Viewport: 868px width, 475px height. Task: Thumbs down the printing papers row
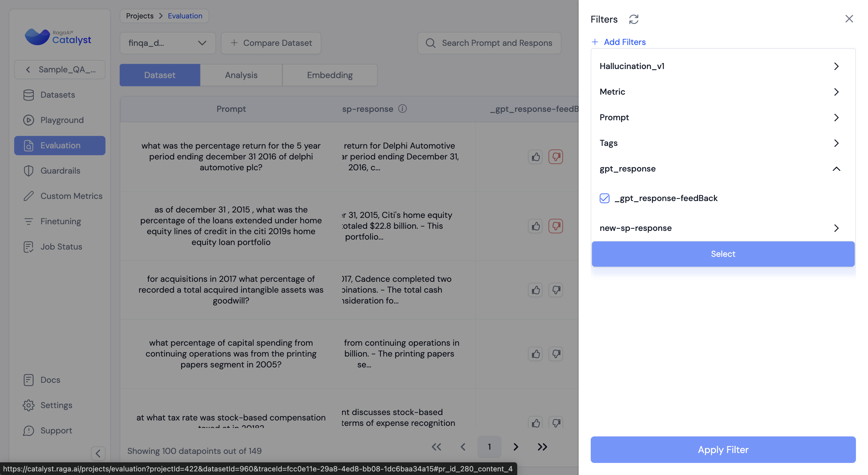click(556, 354)
